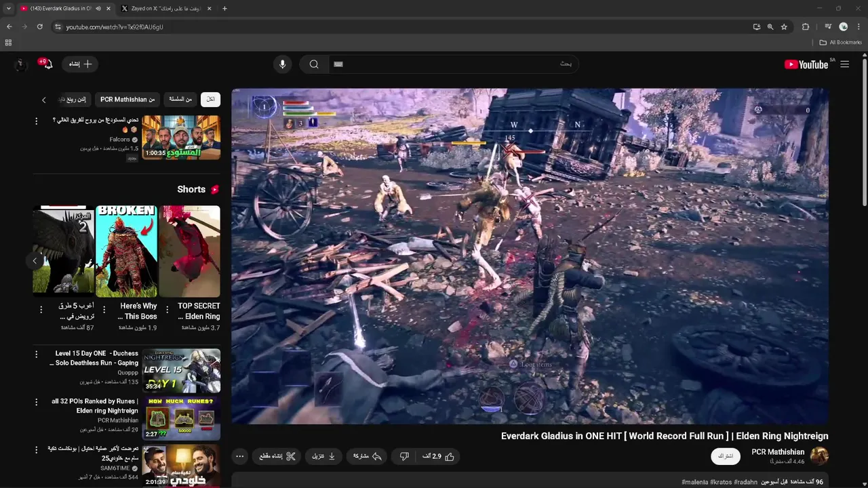
Task: Share the video via the share button
Action: click(367, 457)
